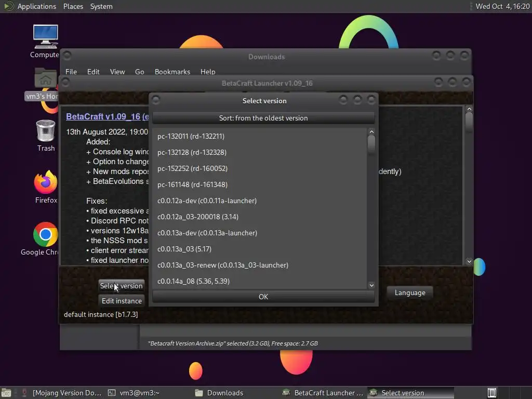Viewport: 532px width, 399px height.
Task: Click the BetaCraft Launcher window menu button
Action: pos(65,82)
